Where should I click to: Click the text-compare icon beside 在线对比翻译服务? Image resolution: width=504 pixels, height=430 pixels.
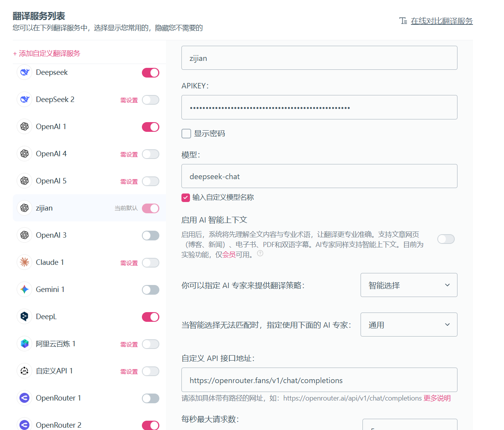[x=403, y=21]
